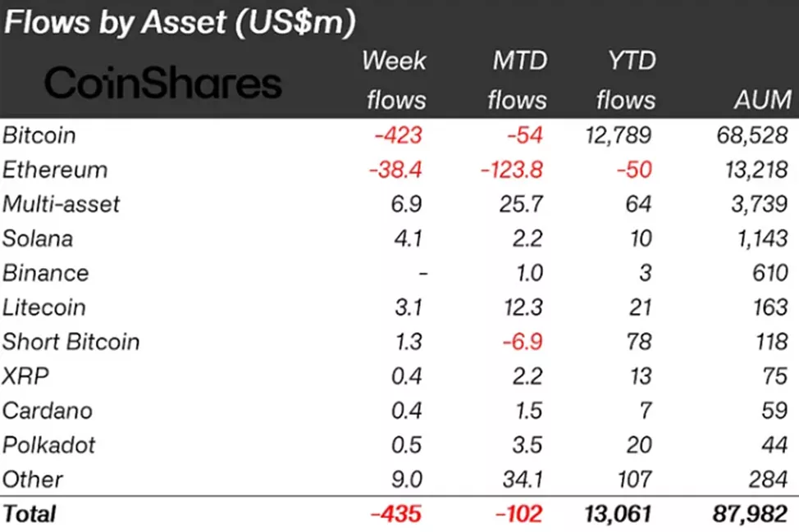
Task: Select the YTD flows column header
Action: pyautogui.click(x=625, y=80)
